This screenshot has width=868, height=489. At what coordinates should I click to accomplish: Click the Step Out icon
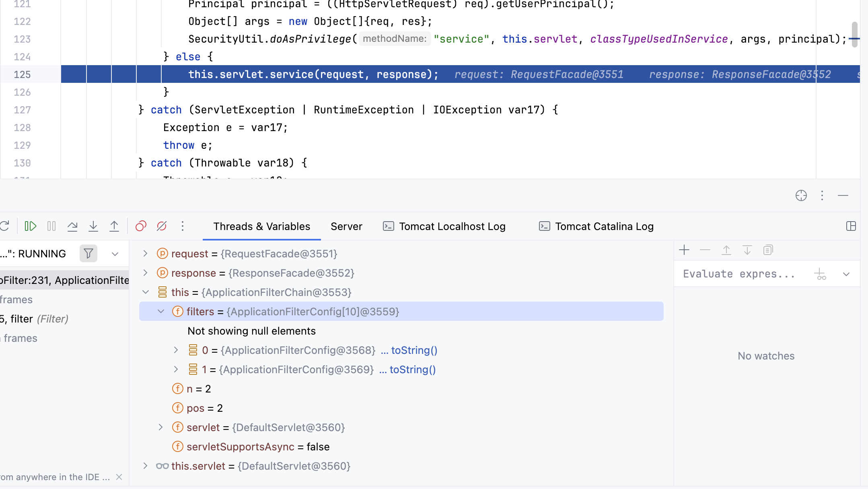[x=114, y=226]
